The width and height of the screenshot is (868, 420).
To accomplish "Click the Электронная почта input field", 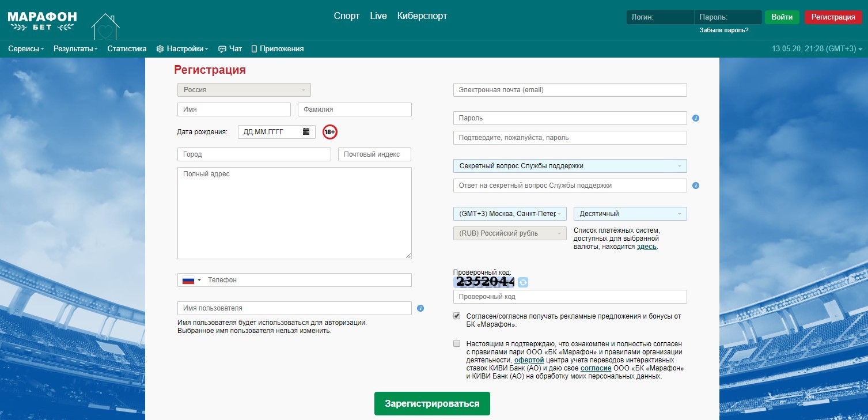I will tap(570, 90).
